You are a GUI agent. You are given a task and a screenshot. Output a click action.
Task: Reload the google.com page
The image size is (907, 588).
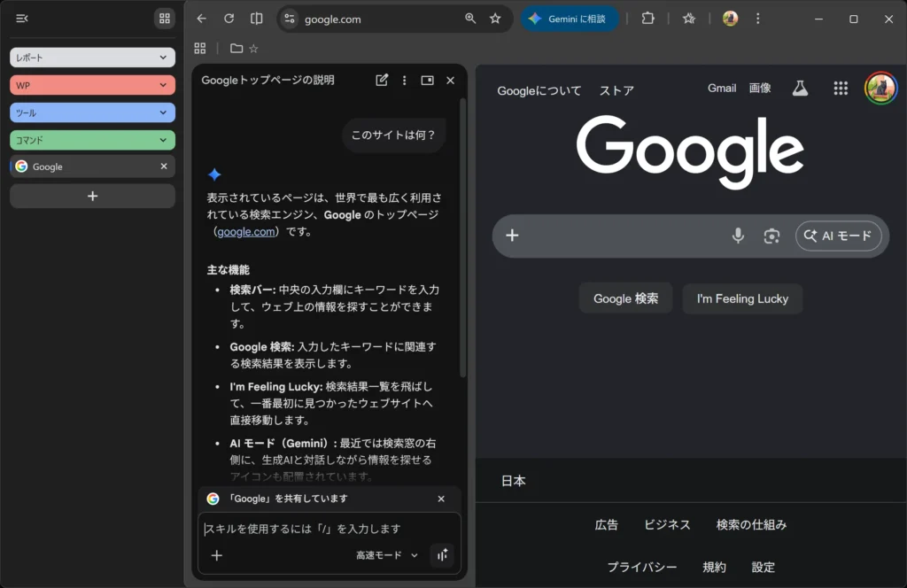tap(229, 19)
